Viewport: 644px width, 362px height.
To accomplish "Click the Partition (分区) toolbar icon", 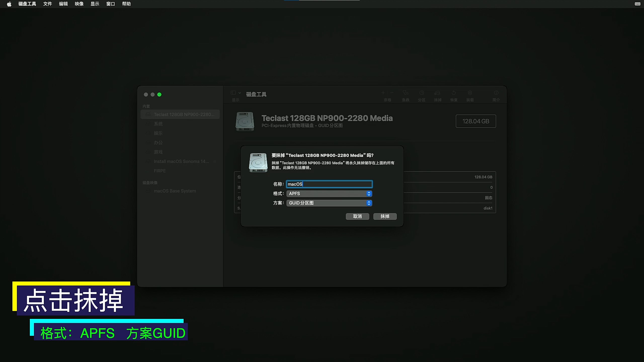I will point(422,93).
